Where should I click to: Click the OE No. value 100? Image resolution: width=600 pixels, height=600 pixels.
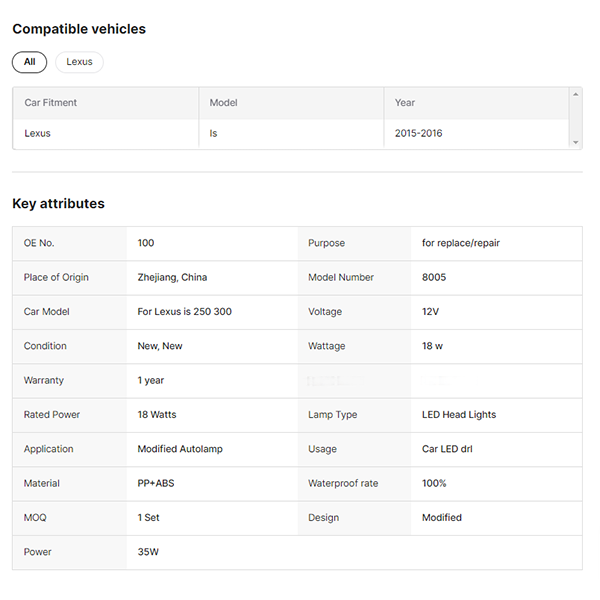(x=146, y=243)
